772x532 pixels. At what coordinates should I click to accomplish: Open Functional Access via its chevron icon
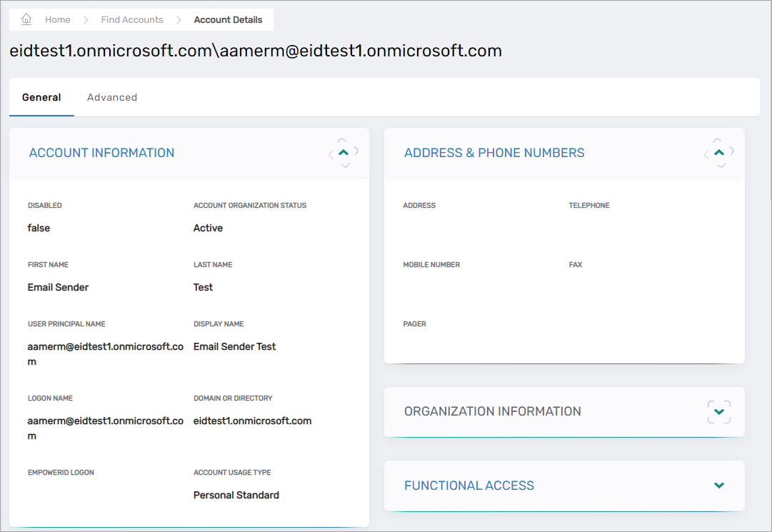click(718, 486)
